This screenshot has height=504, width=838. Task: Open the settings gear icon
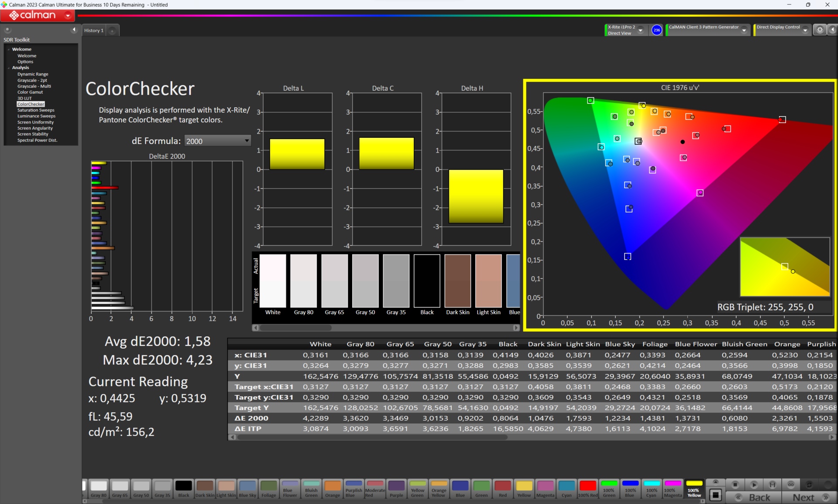point(820,30)
